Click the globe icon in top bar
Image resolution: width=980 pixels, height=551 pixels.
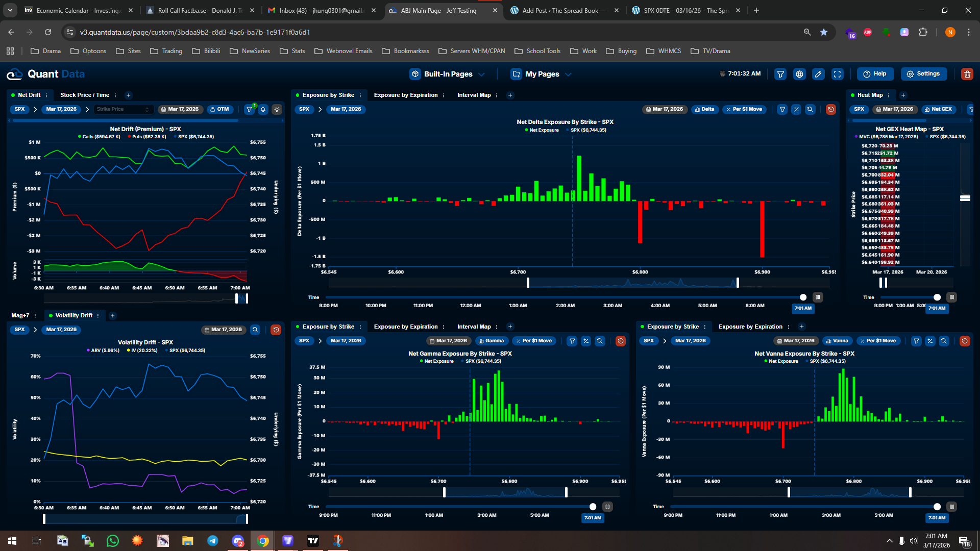(x=799, y=74)
